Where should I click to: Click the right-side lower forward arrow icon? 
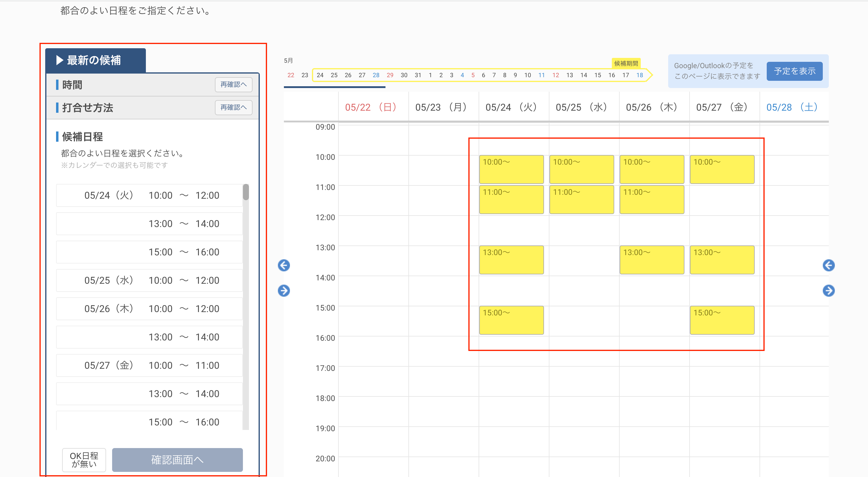pyautogui.click(x=828, y=291)
